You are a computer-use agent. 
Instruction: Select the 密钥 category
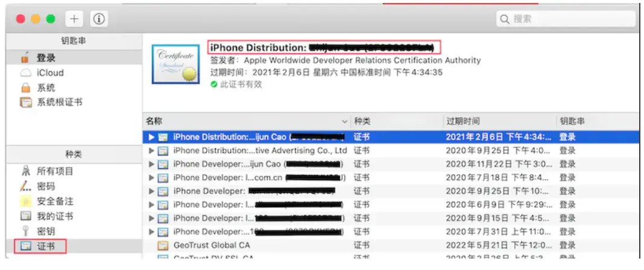tap(74, 231)
